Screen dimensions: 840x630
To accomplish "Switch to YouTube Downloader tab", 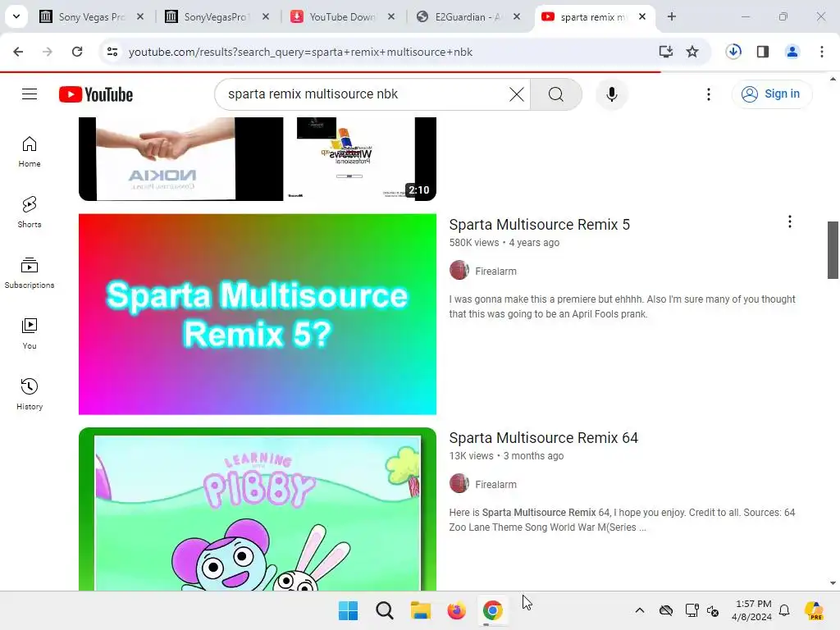I will 342,16.
